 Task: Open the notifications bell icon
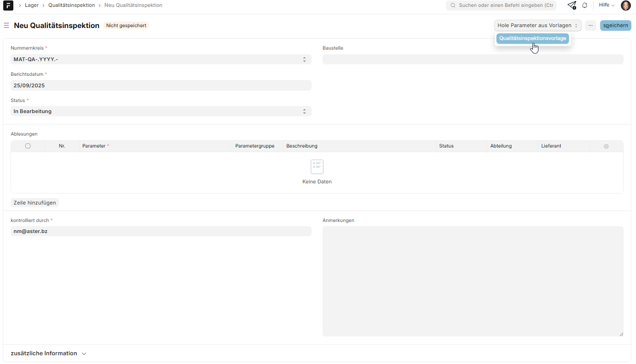pos(584,6)
